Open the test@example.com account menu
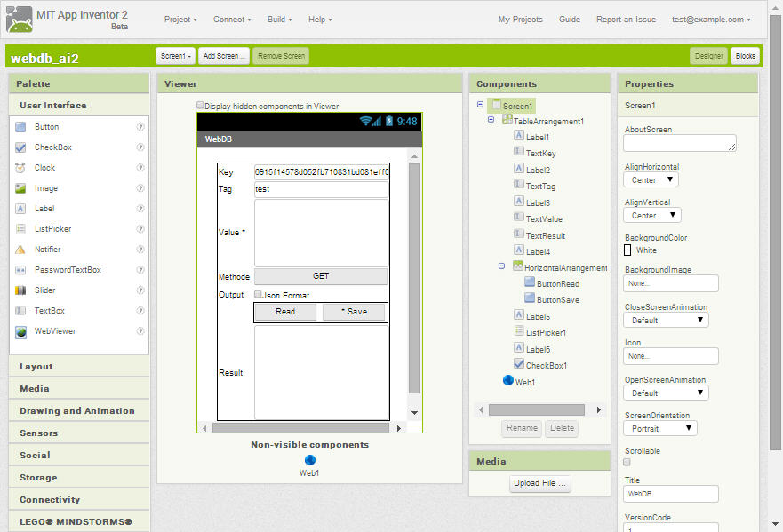 (711, 20)
